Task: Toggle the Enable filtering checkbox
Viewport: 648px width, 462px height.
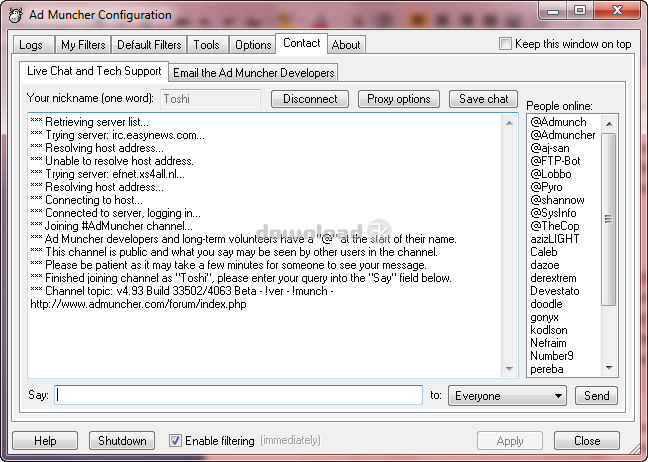Action: (175, 441)
